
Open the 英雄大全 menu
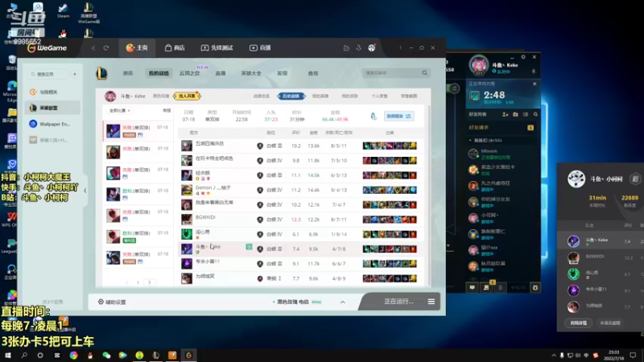click(251, 73)
